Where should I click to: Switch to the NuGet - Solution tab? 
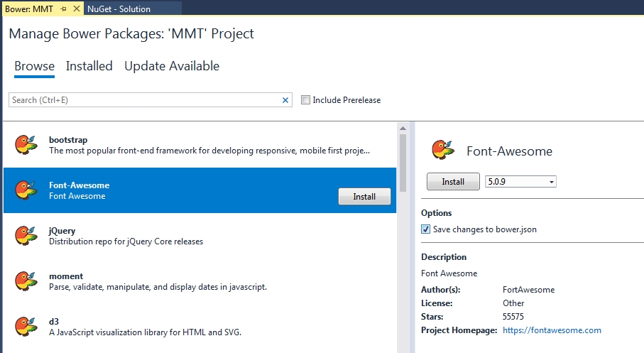click(119, 9)
